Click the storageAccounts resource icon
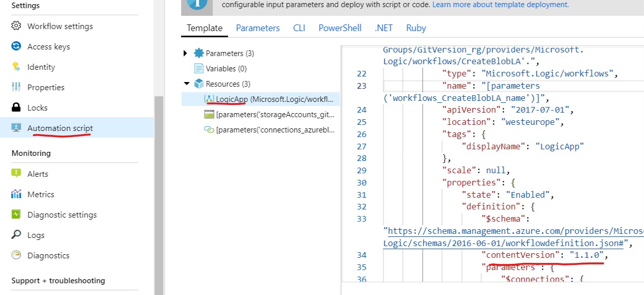This screenshot has width=644, height=295. tap(209, 114)
